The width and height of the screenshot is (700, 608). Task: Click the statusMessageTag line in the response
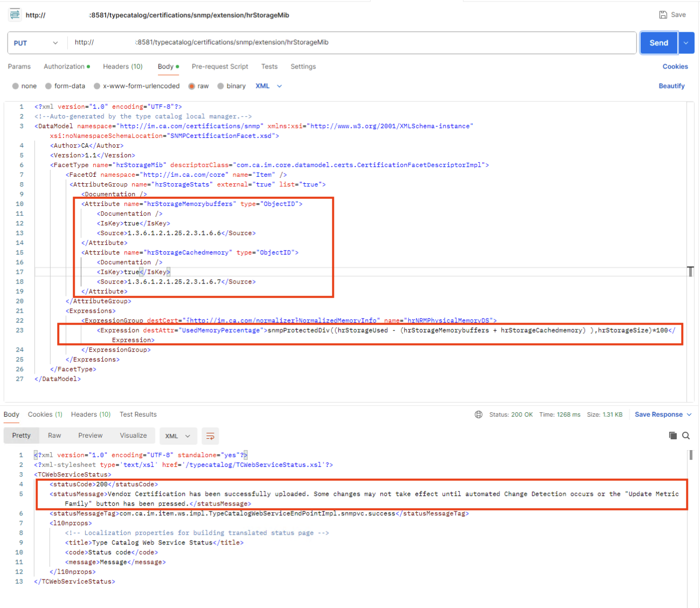pyautogui.click(x=259, y=513)
